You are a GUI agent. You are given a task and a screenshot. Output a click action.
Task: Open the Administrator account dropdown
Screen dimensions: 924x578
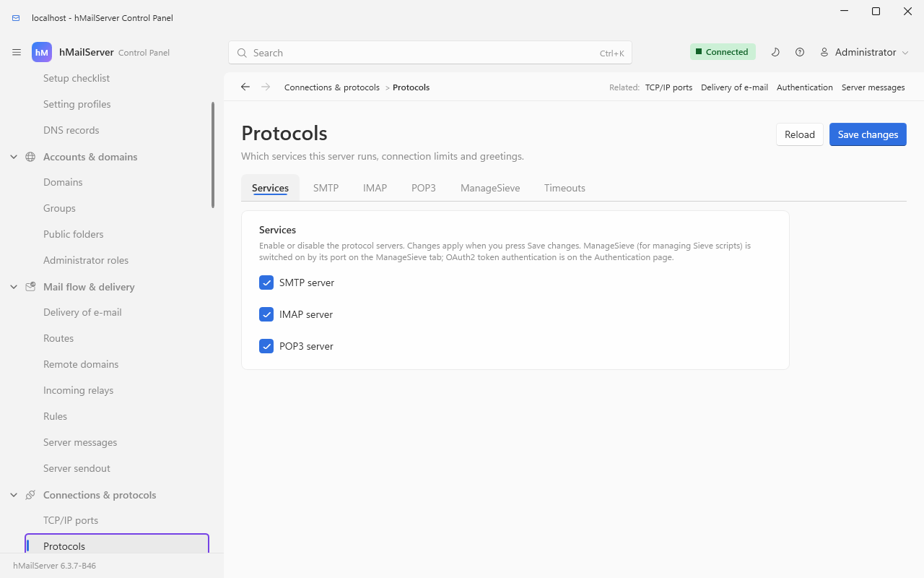pos(864,52)
